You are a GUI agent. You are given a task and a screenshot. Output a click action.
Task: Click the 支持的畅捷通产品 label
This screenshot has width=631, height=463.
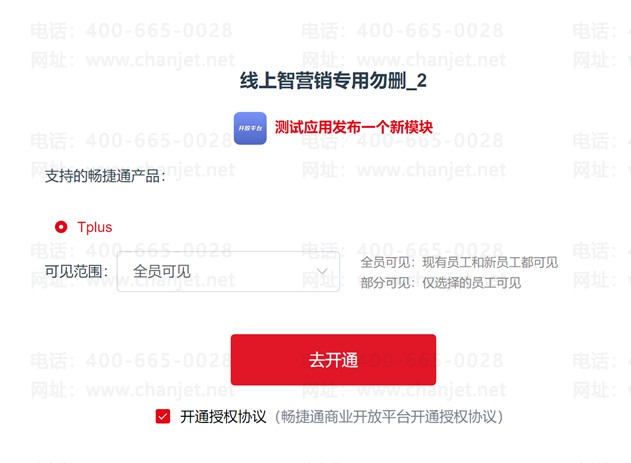(105, 176)
